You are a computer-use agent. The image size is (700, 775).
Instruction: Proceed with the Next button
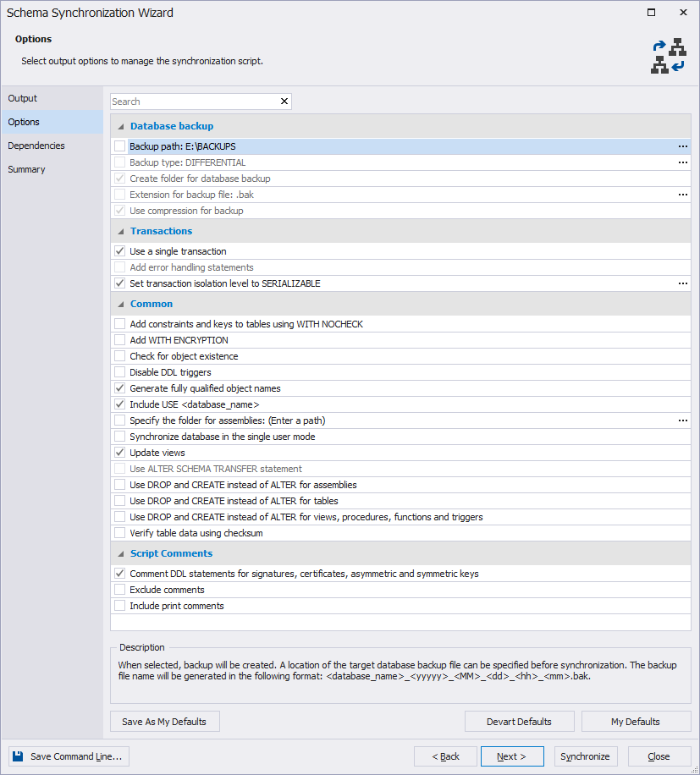(512, 756)
